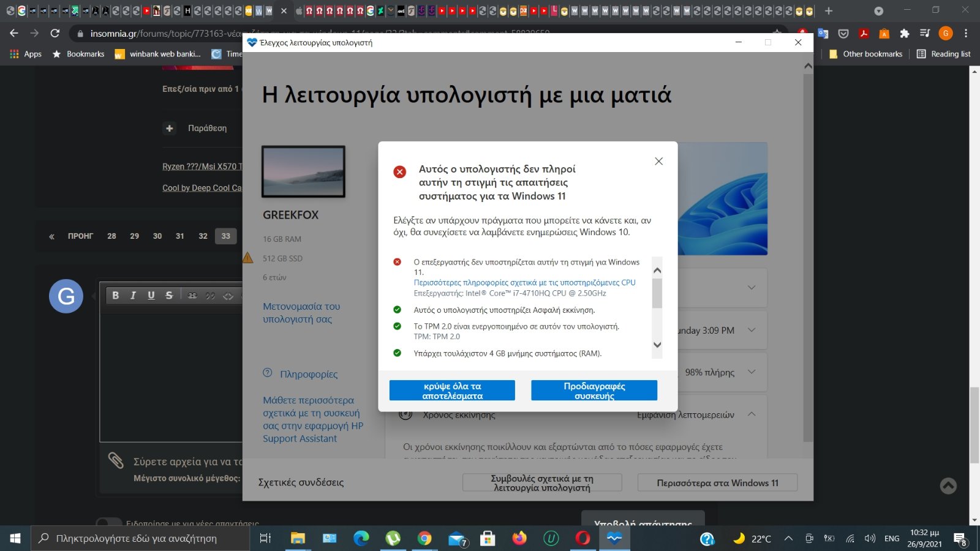The height and width of the screenshot is (551, 980).
Task: Open the Bookmarks folder in bookmarks bar
Action: pos(78,54)
